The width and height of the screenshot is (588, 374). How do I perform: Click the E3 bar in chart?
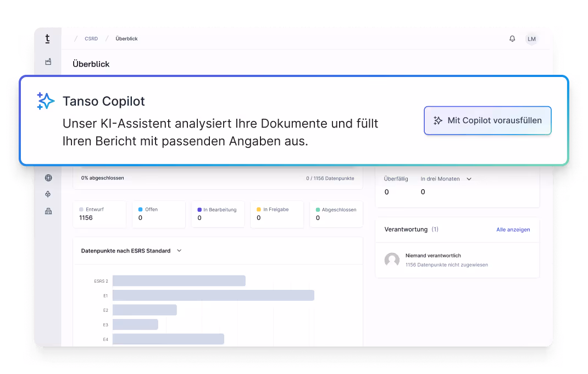coord(135,324)
